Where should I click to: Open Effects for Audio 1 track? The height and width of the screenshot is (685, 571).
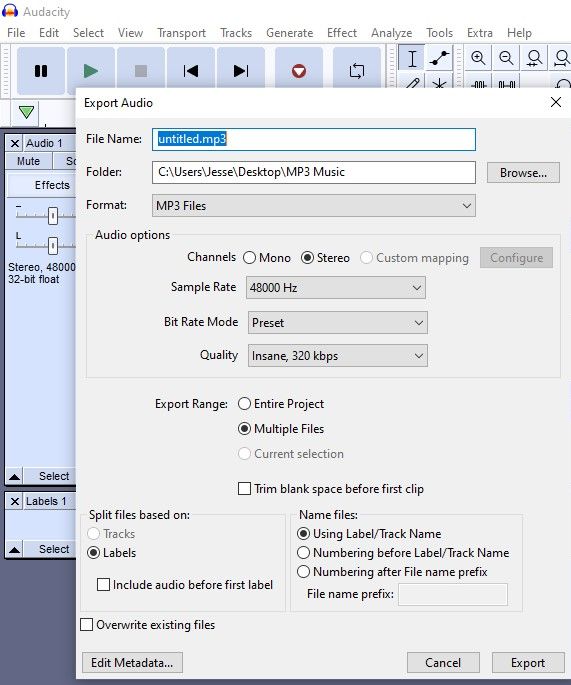click(42, 185)
